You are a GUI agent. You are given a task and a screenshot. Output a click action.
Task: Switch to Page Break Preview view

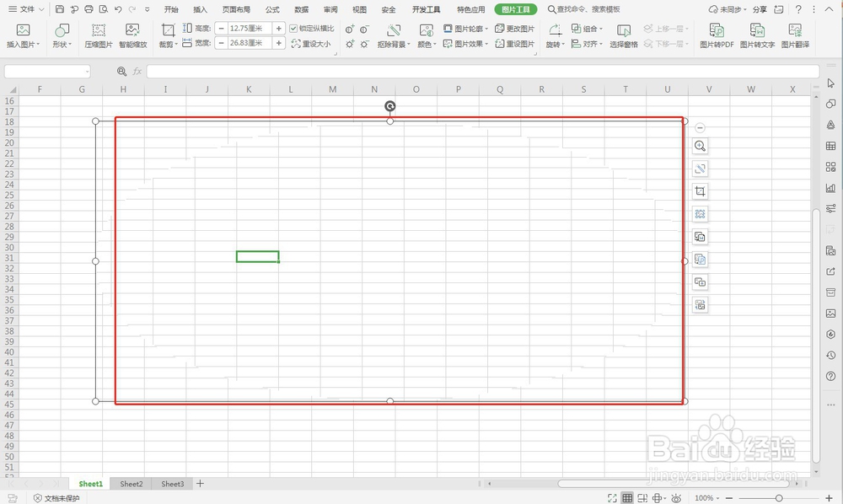(x=642, y=498)
